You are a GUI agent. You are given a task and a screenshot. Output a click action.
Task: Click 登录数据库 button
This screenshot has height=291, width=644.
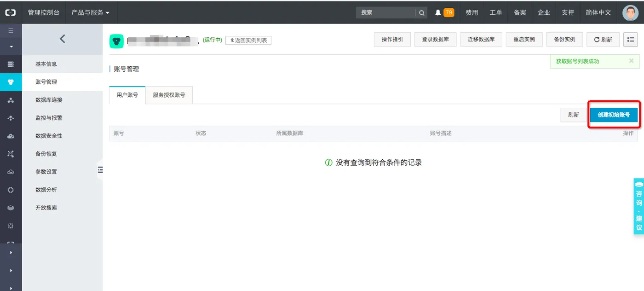click(x=435, y=40)
